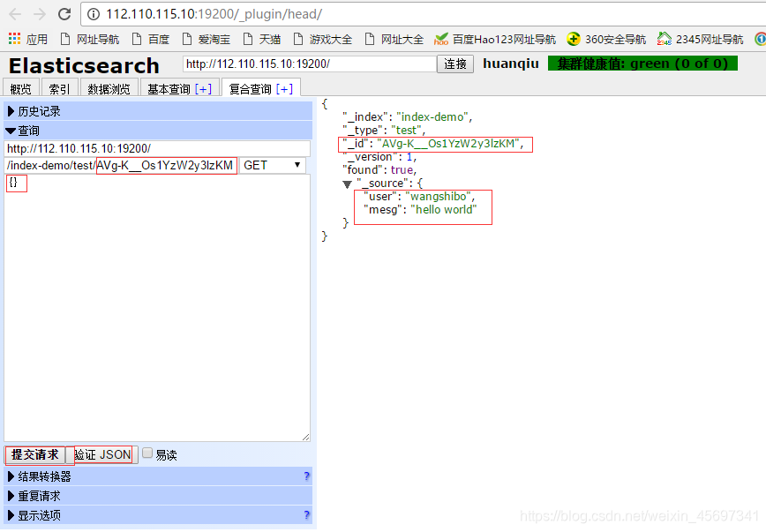766x532 pixels.
Task: Click the _id value in JSON result
Action: (x=448, y=144)
